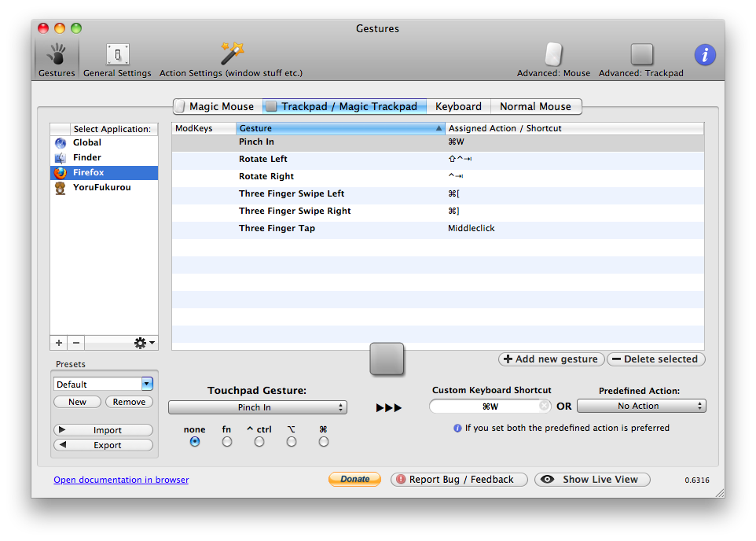The image size is (756, 541).
Task: Sort by the ModKeys column header
Action: [x=204, y=128]
